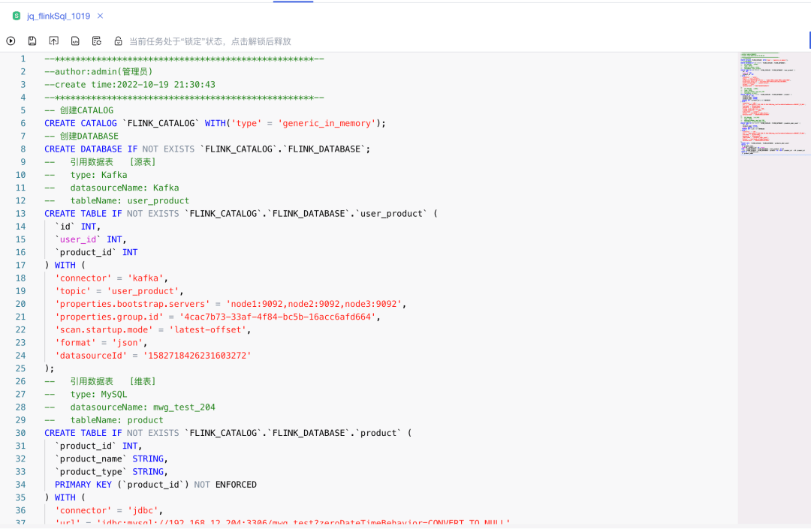This screenshot has height=532, width=811.
Task: Click the toolbar icon left of the lock
Action: (97, 41)
